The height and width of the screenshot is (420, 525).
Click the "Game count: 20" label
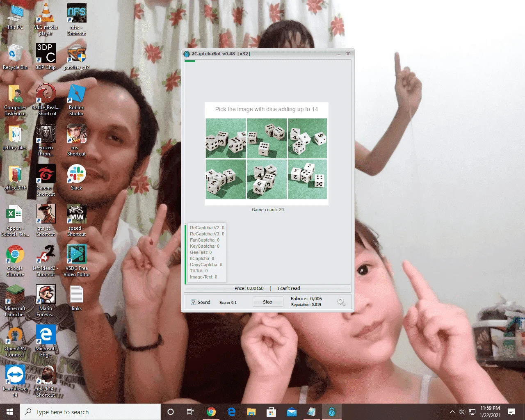268,210
